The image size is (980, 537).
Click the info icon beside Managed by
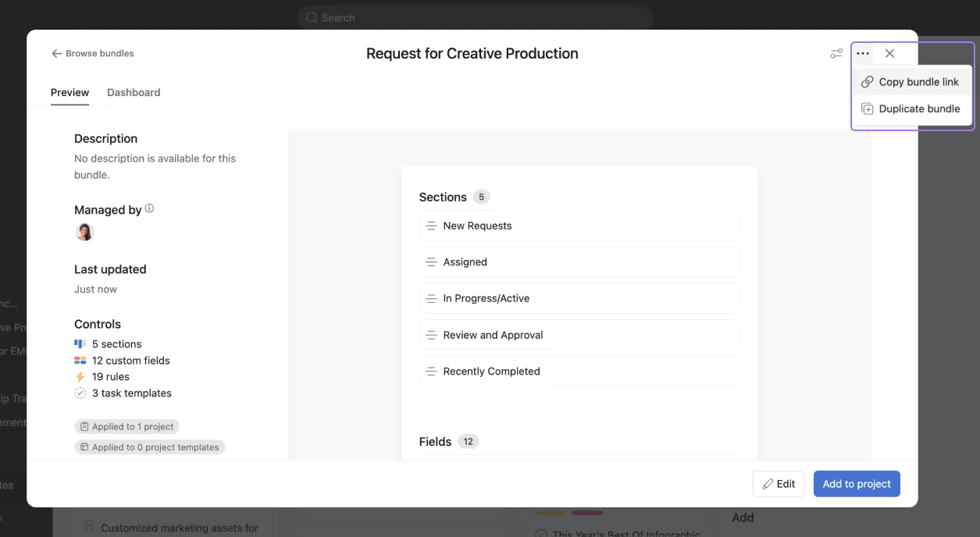click(x=149, y=209)
